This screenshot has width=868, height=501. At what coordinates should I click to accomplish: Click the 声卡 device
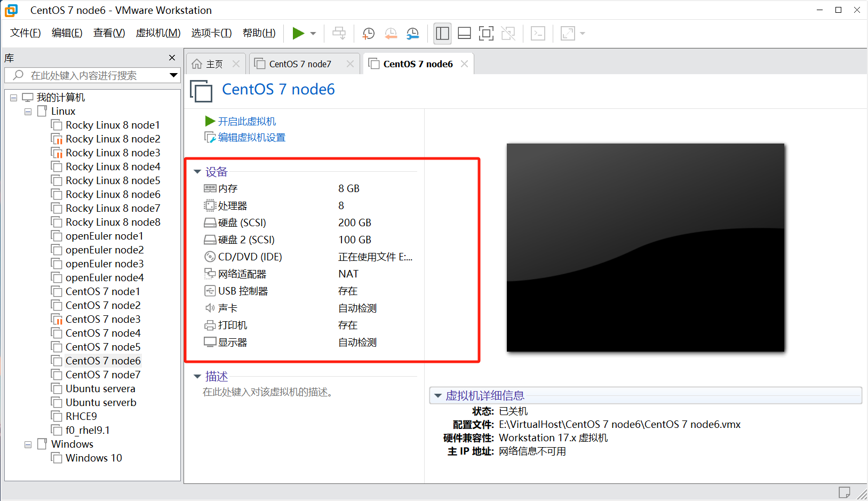227,308
